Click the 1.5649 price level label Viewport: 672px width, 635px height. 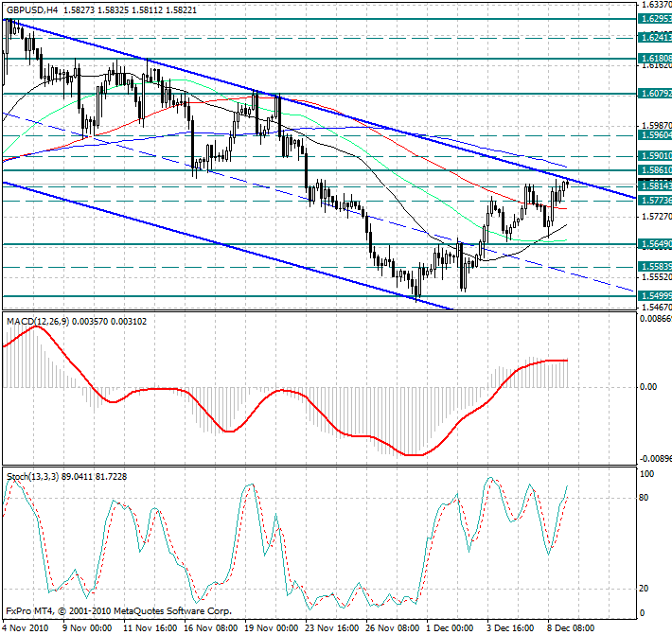655,244
